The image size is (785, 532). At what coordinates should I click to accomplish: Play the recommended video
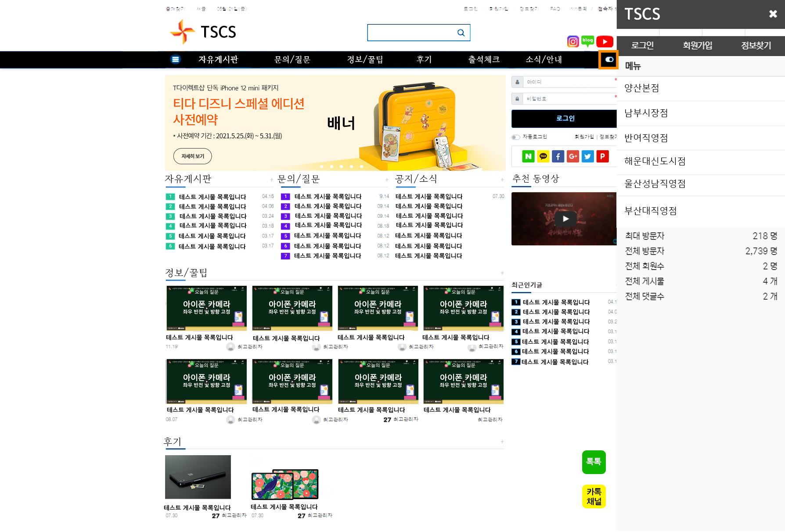click(x=565, y=219)
